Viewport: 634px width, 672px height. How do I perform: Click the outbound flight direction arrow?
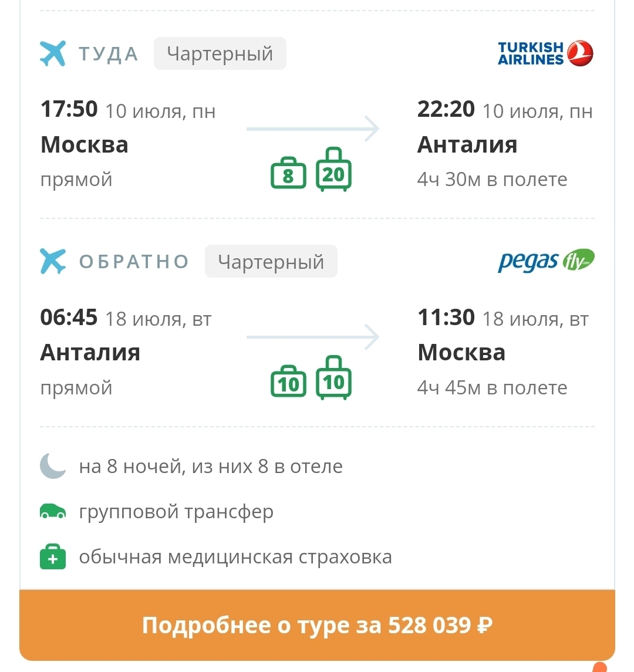pos(313,129)
